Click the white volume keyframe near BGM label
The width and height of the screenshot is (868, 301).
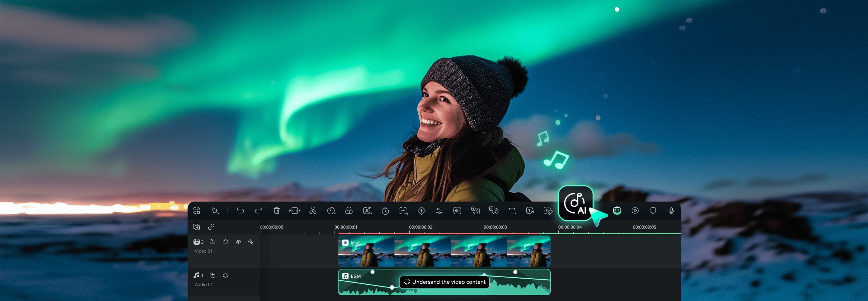[372, 272]
